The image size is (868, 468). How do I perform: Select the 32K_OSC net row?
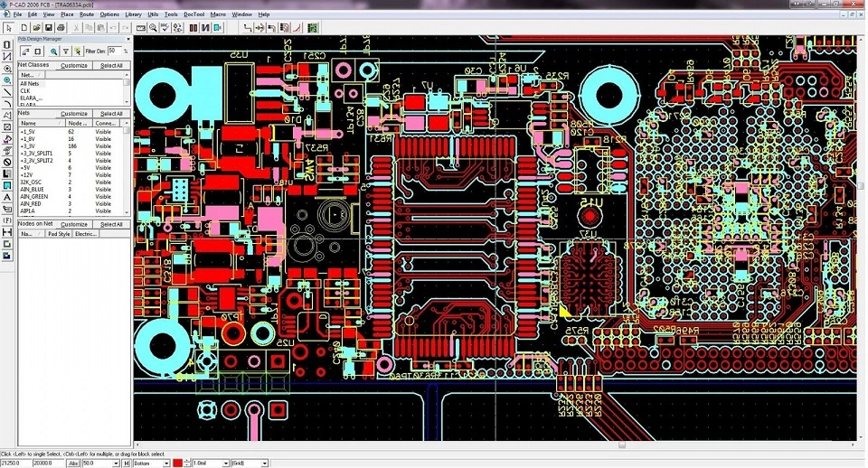[71, 182]
